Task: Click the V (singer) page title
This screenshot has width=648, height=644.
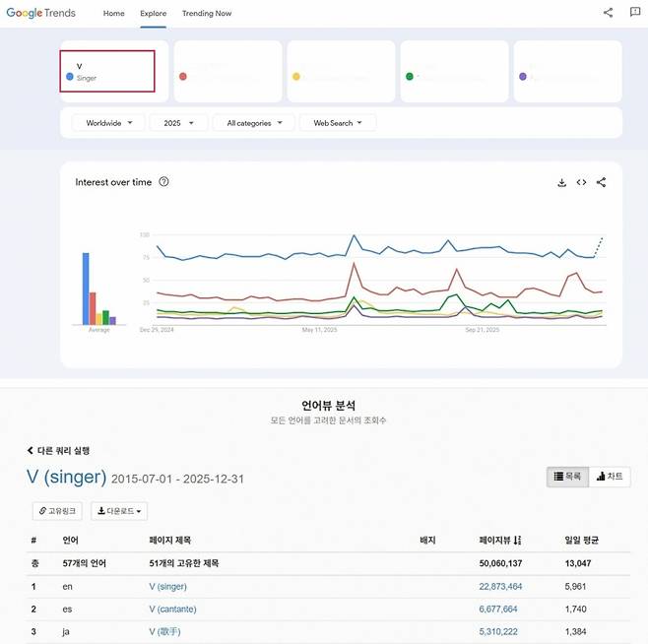Action: click(x=67, y=477)
